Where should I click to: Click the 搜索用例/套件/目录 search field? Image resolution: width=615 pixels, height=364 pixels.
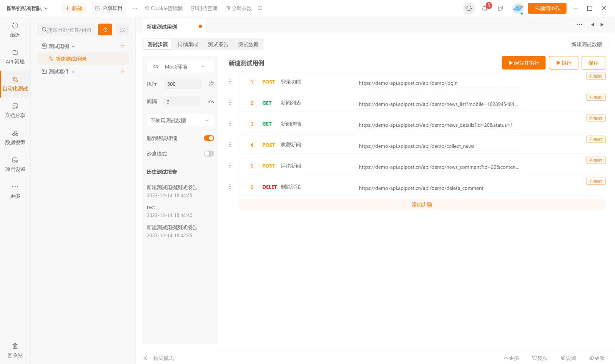66,30
